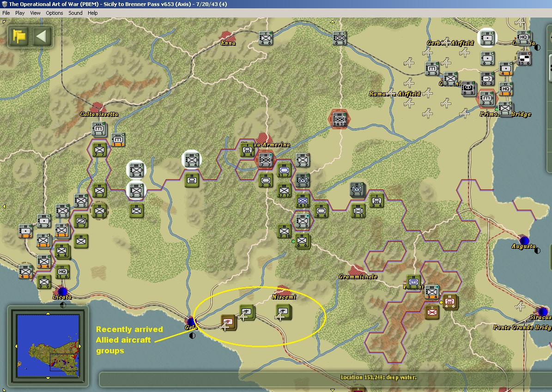Image resolution: width=552 pixels, height=392 pixels.
Task: Click the Gerbini Airfield runway icon
Action: (446, 42)
